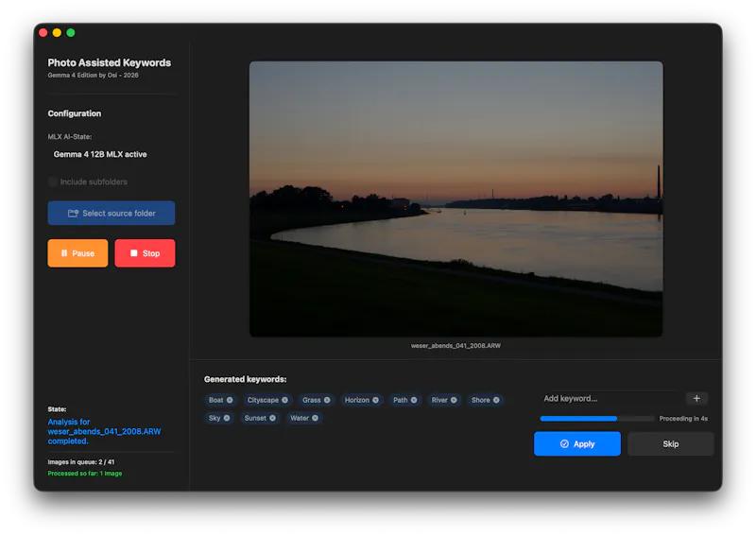Viewport: 756px width, 536px height.
Task: Click Processed so far: 1 image
Action: tap(85, 474)
